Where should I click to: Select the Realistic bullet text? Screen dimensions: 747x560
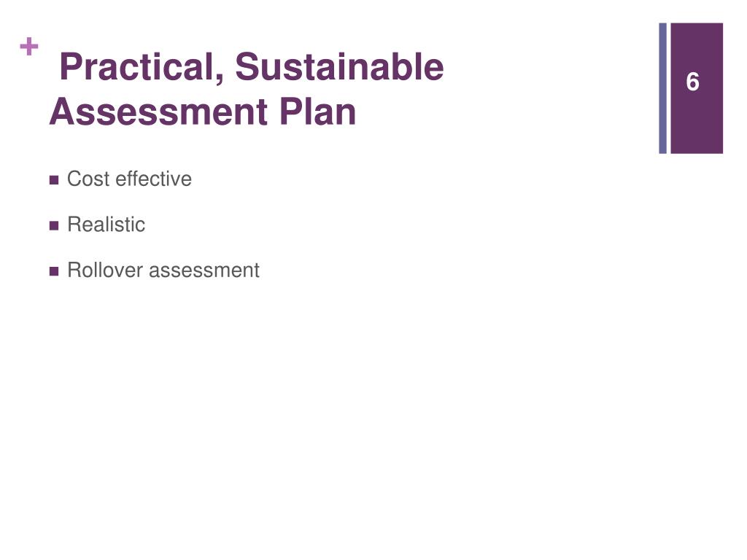(x=107, y=225)
